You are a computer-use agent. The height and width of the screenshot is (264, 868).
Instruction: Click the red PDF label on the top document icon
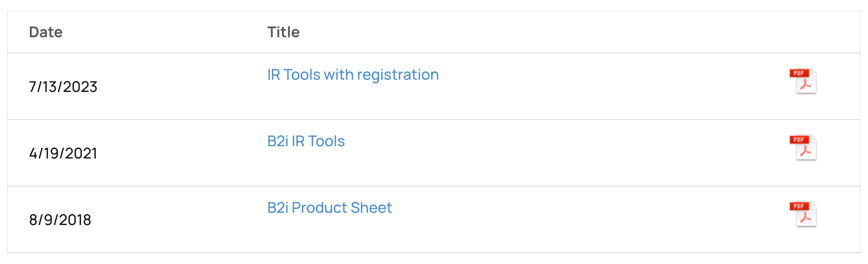[799, 73]
